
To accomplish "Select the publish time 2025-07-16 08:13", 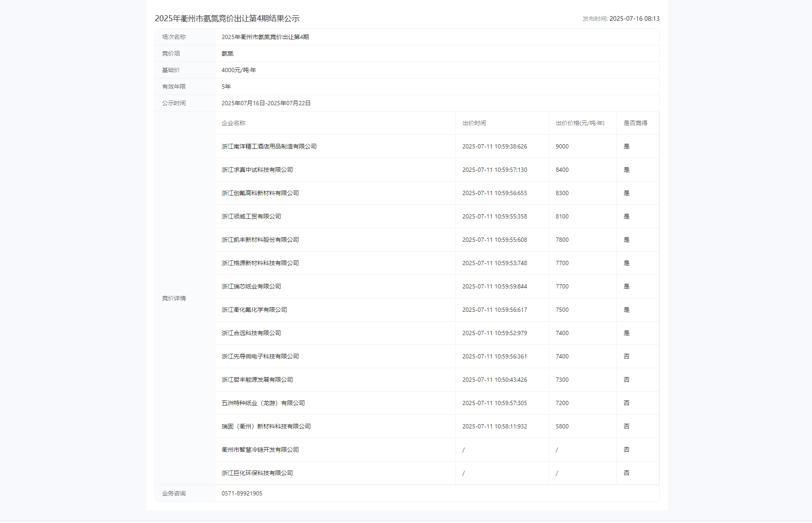I will (621, 19).
